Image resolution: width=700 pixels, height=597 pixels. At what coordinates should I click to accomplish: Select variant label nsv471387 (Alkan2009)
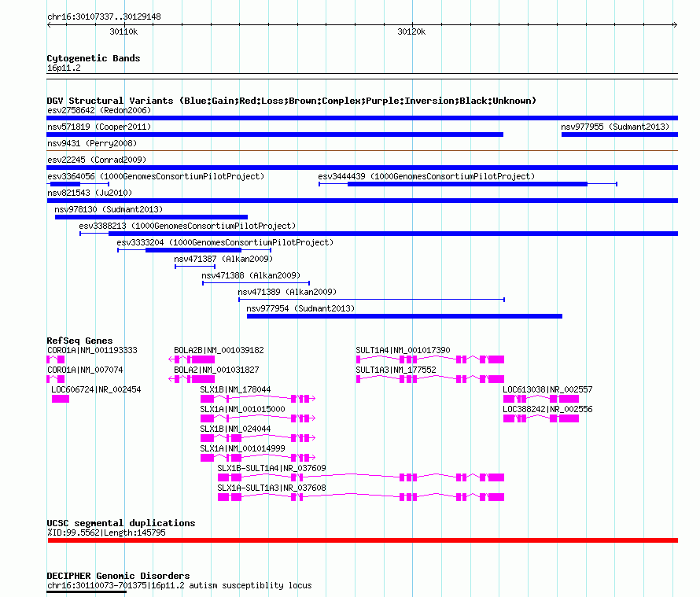[223, 259]
